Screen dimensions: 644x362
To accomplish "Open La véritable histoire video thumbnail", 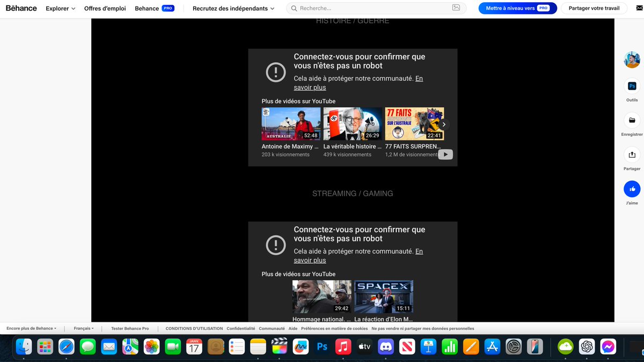I will pos(353,124).
